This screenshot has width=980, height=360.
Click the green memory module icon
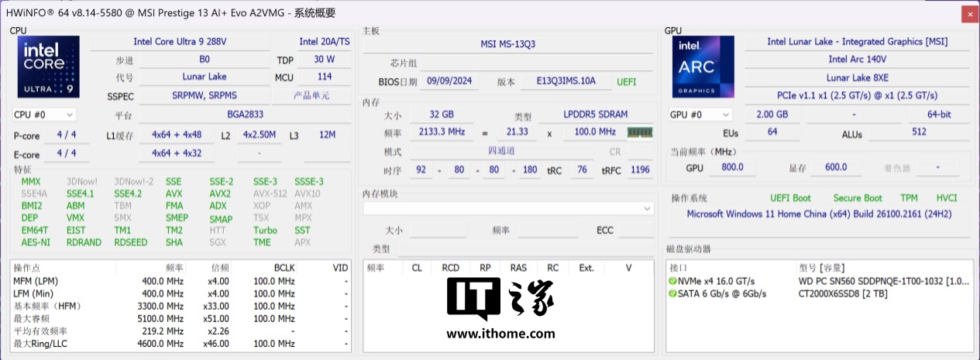639,132
